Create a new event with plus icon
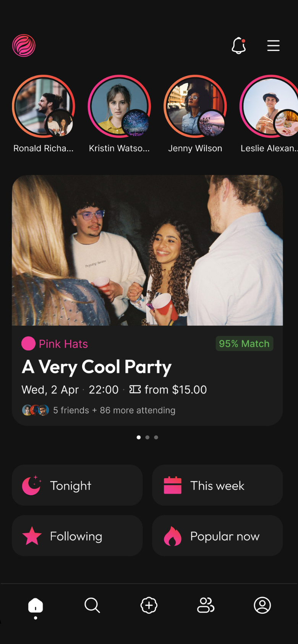The width and height of the screenshot is (298, 644). tap(149, 605)
